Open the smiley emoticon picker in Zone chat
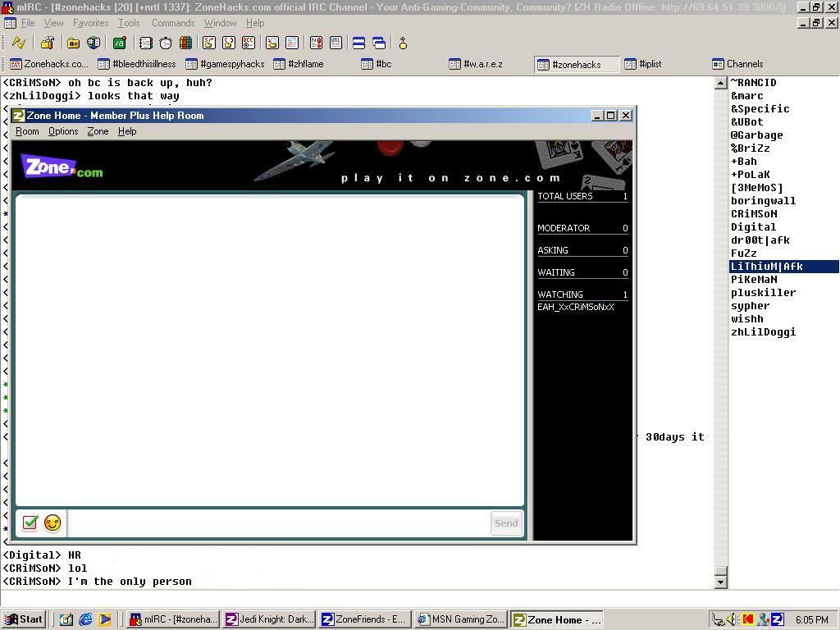Screen dimensions: 840x630 (x=52, y=523)
